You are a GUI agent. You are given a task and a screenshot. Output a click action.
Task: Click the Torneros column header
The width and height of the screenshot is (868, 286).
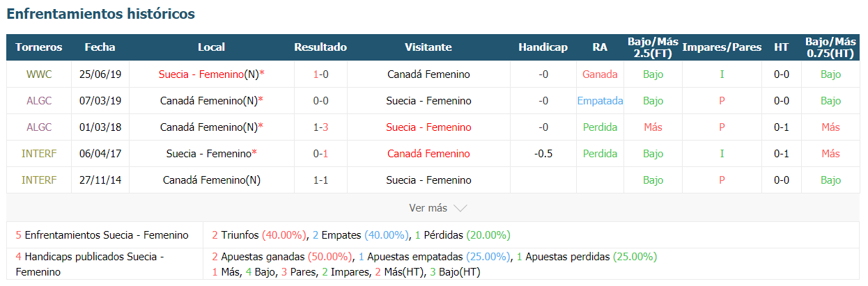[39, 47]
